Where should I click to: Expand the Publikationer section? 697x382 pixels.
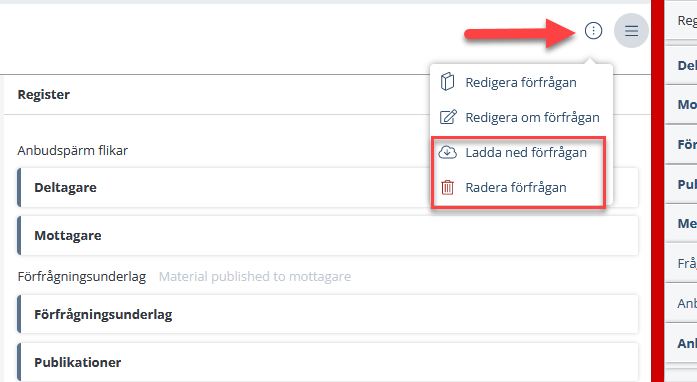point(328,362)
